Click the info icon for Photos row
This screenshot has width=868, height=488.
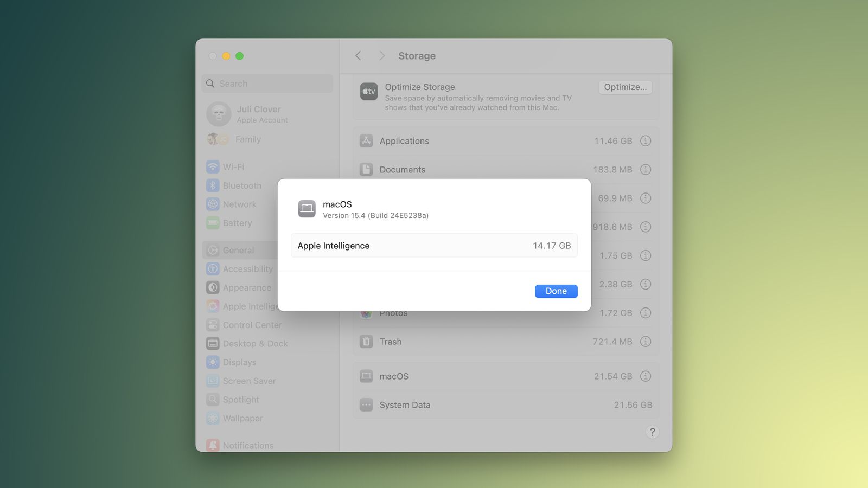pos(645,313)
